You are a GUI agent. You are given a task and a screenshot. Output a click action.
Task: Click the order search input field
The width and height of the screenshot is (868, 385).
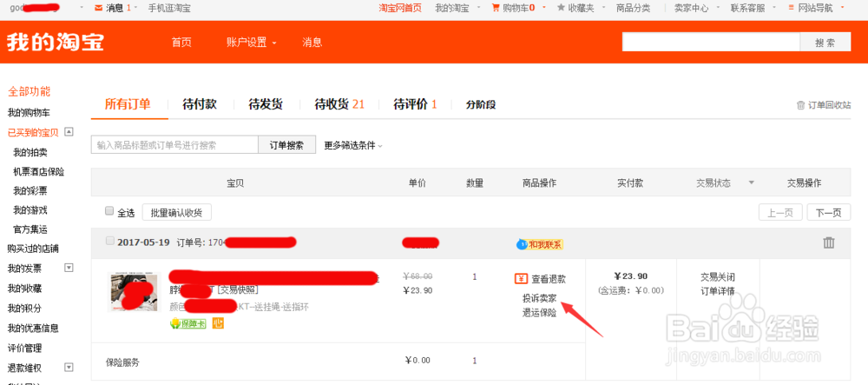tap(174, 145)
